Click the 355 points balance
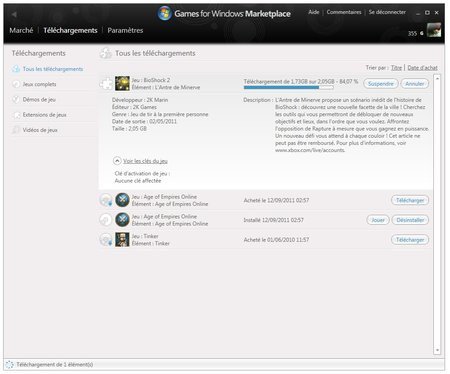Screen dimensions: 450x374 (412, 33)
